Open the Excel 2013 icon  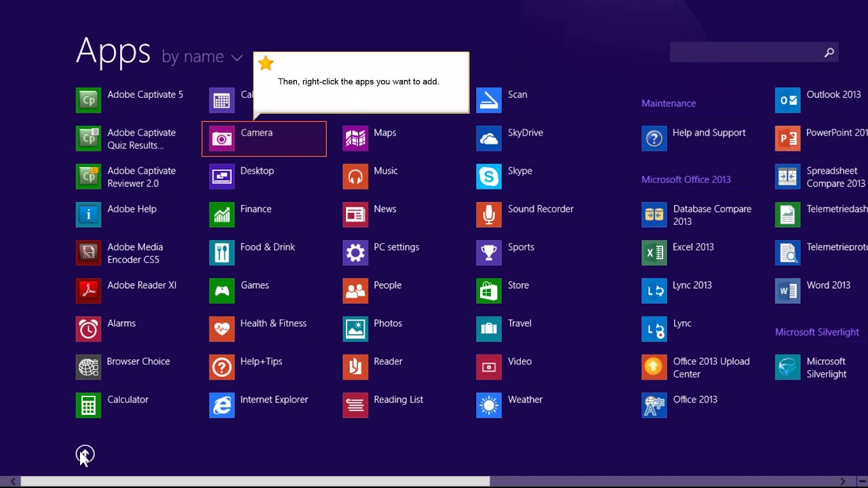[654, 253]
